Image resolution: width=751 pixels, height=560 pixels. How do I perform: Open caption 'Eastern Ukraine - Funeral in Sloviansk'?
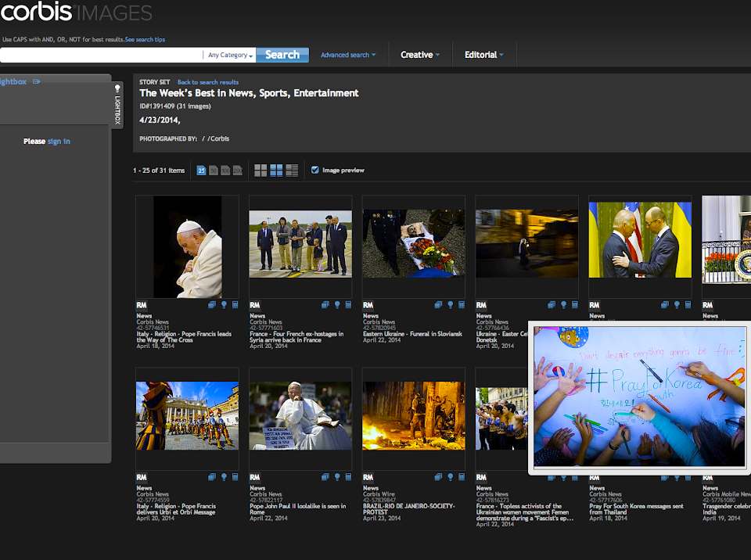coord(412,334)
